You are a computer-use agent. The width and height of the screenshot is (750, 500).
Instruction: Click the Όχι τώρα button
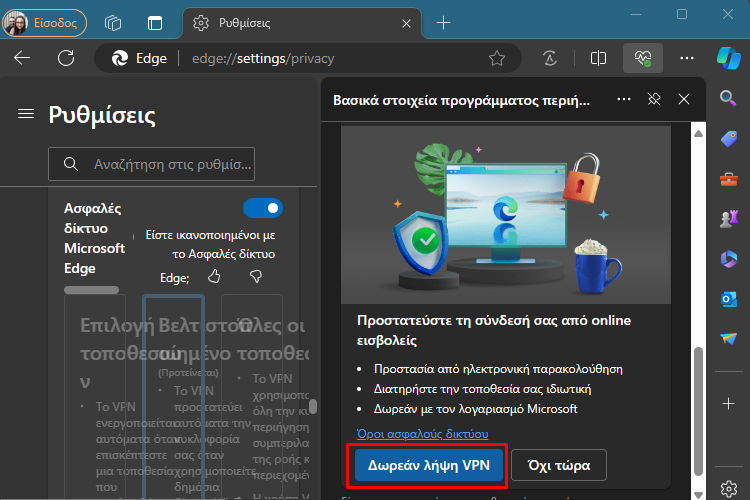pyautogui.click(x=559, y=465)
